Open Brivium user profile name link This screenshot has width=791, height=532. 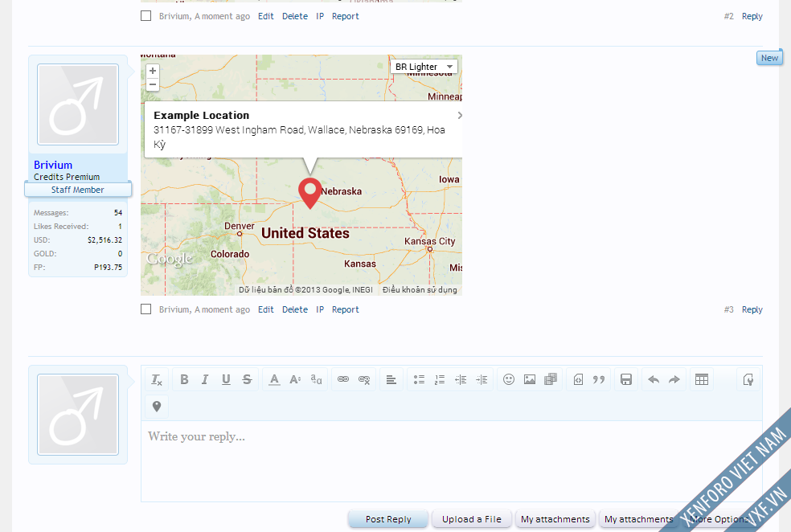pos(53,165)
